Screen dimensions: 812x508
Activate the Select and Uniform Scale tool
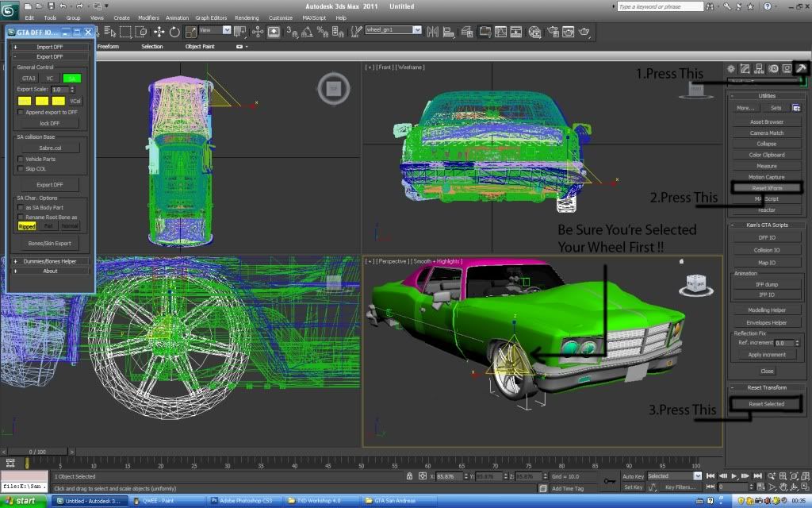(x=190, y=32)
